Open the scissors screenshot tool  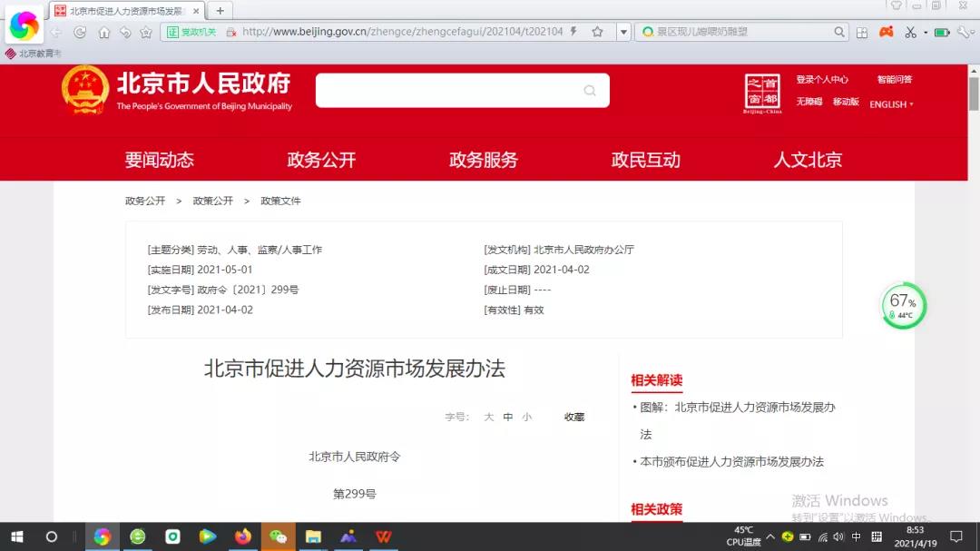[x=910, y=32]
